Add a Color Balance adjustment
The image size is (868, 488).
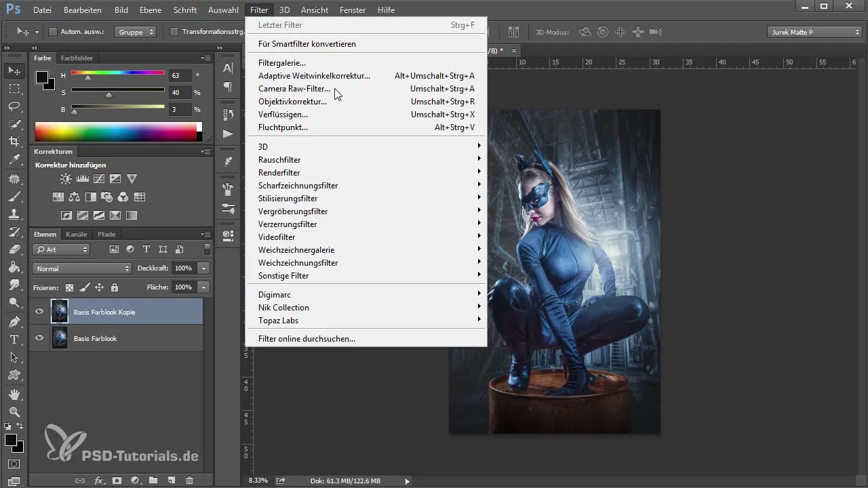coord(74,197)
